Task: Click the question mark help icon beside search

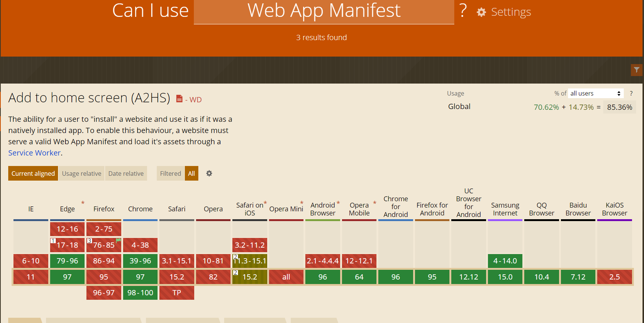Action: coord(463,10)
